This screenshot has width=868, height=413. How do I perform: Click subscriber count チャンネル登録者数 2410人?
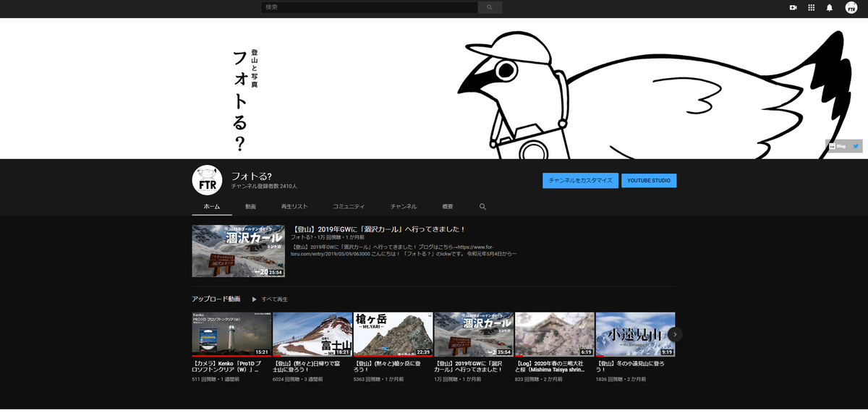pyautogui.click(x=264, y=186)
